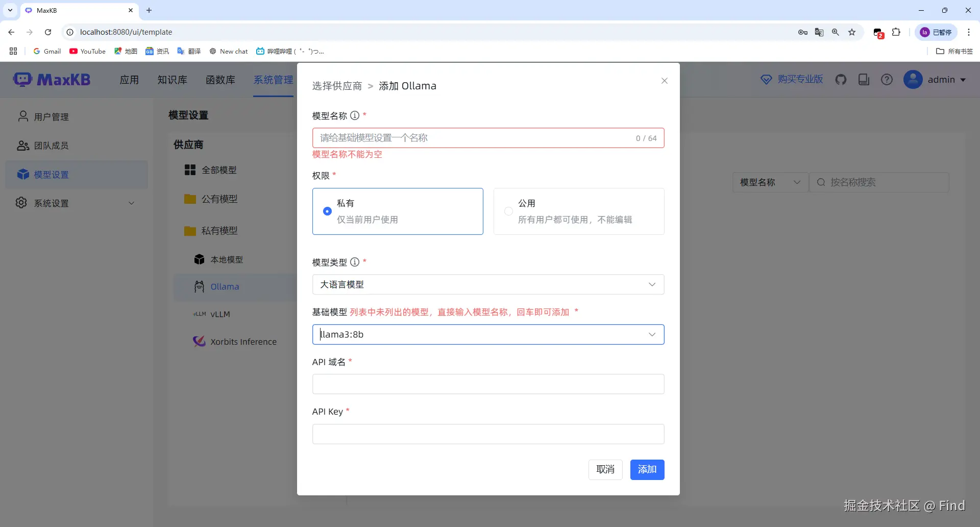This screenshot has width=980, height=527.
Task: Click the zoom magnifier icon in address bar
Action: pyautogui.click(x=836, y=32)
